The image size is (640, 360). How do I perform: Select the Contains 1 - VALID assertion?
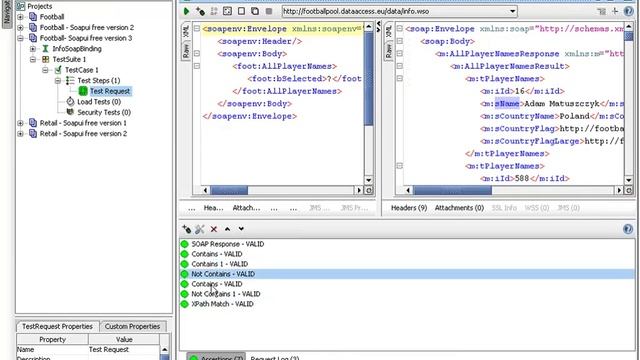220,264
